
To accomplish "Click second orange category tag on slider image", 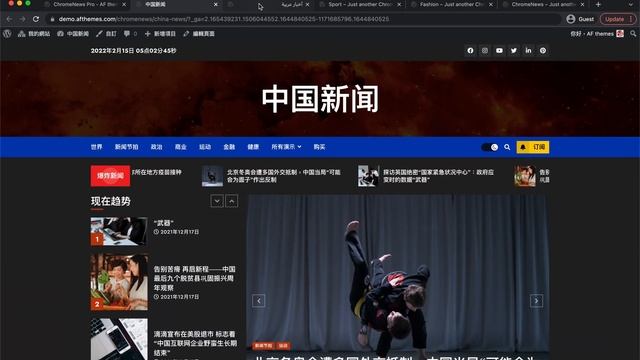I will (x=283, y=346).
